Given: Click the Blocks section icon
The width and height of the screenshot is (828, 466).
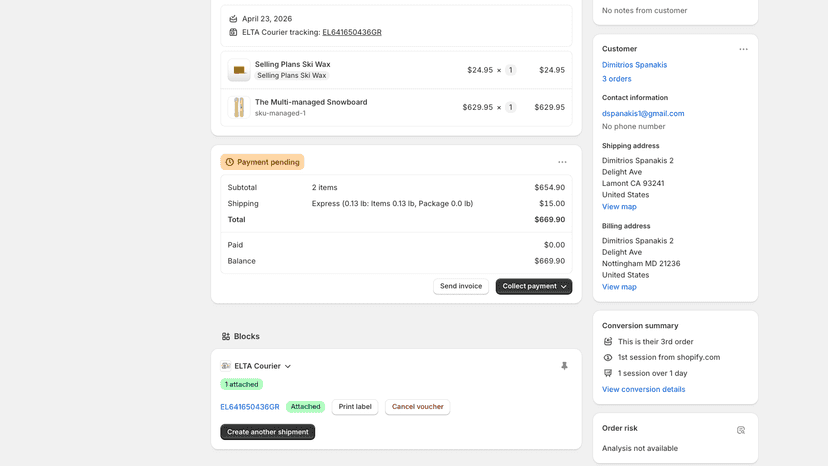Looking at the screenshot, I should (x=226, y=337).
